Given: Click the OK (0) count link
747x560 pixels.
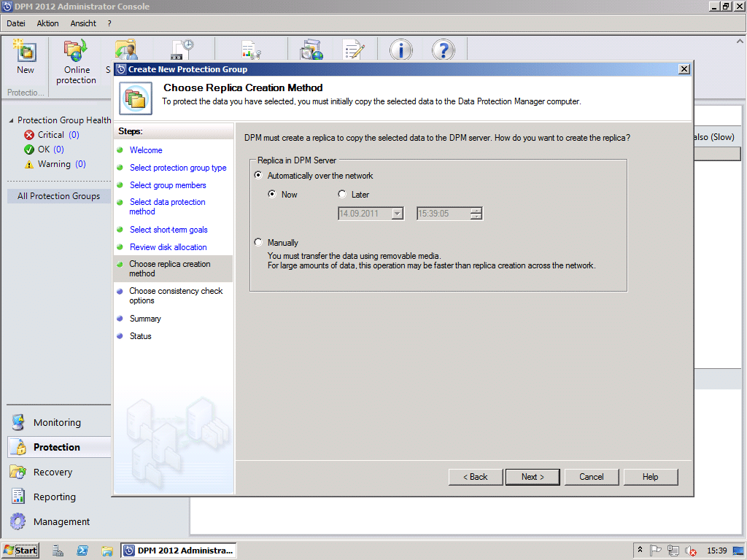Looking at the screenshot, I should pos(58,149).
